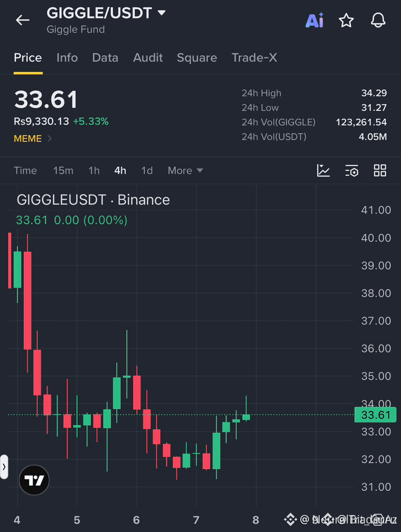
Task: Select the 15m timeframe
Action: (63, 170)
